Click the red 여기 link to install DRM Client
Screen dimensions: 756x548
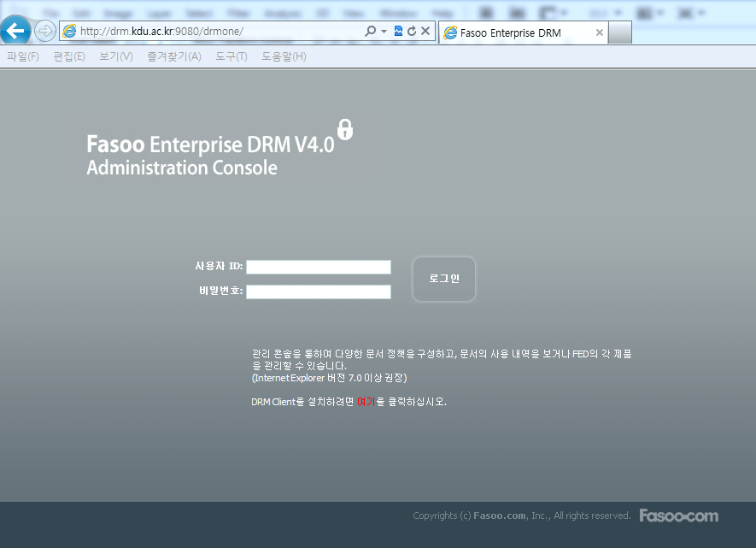(x=366, y=402)
